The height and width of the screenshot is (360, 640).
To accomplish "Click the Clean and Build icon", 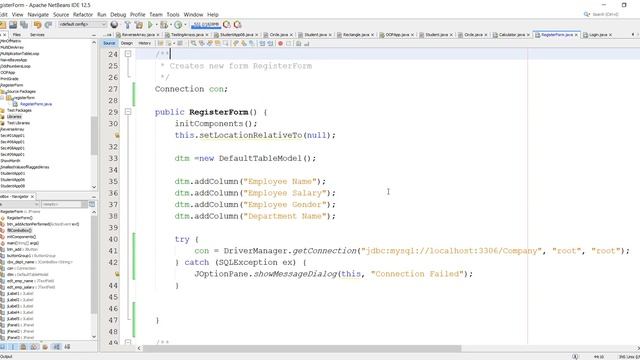I will 139,25.
